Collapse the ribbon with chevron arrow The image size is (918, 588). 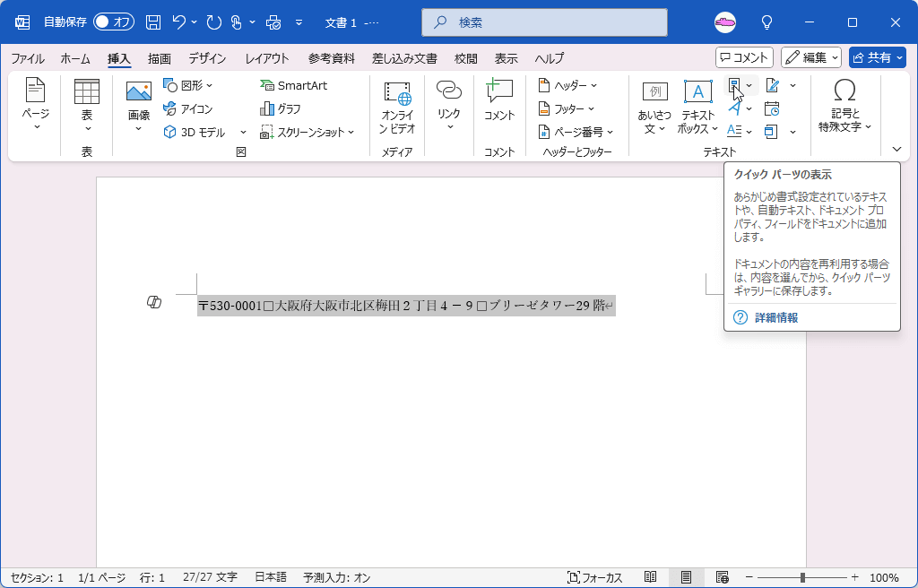[896, 149]
